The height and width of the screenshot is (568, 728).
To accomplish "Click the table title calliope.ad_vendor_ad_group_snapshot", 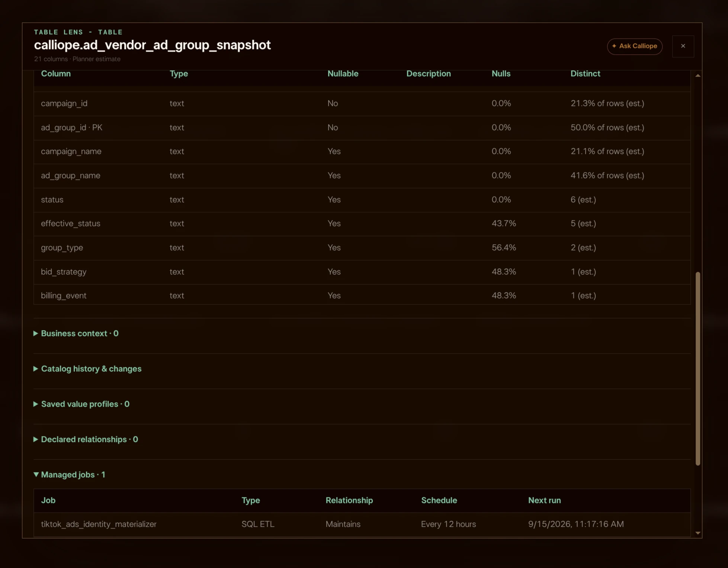I will tap(152, 45).
